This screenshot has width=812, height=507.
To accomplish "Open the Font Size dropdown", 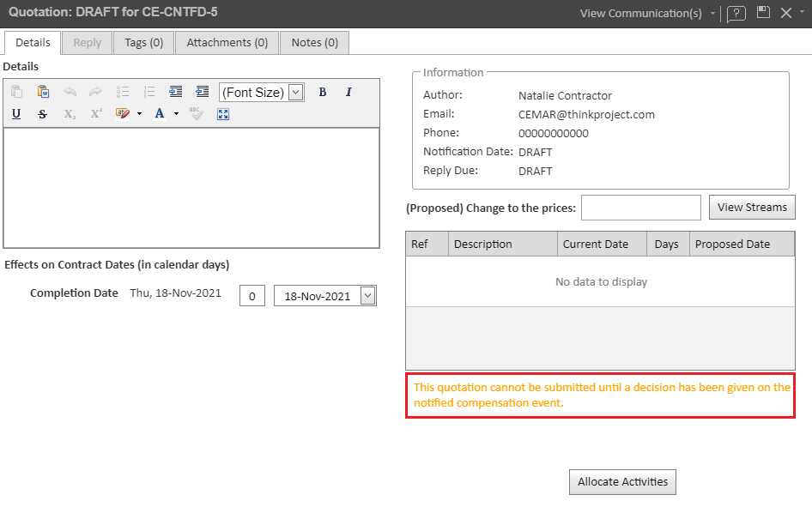I will coord(295,93).
